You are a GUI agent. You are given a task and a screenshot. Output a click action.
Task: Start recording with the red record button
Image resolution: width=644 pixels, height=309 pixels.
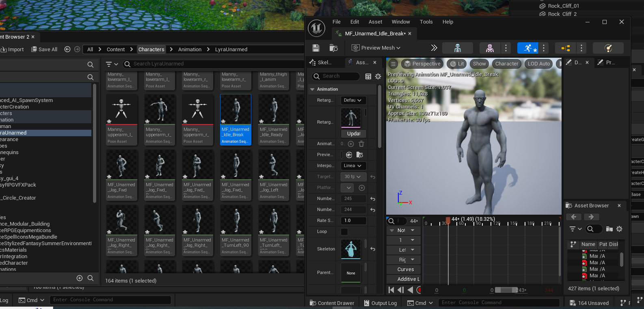point(419,290)
